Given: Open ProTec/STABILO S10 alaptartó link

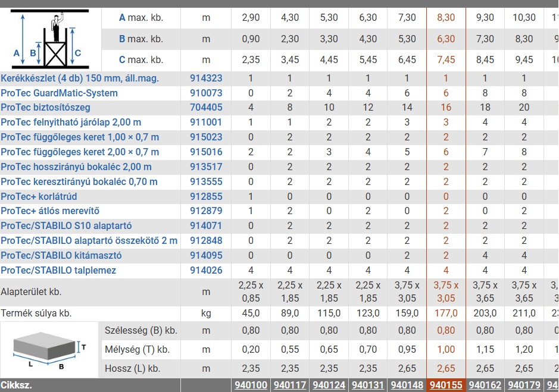Looking at the screenshot, I should pyautogui.click(x=66, y=225).
